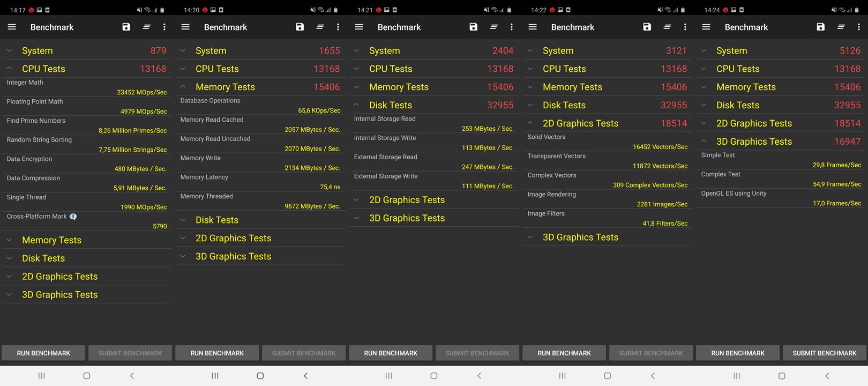868x386 pixels.
Task: Open the hamburger menu on the 14:20 screen
Action: coord(185,27)
